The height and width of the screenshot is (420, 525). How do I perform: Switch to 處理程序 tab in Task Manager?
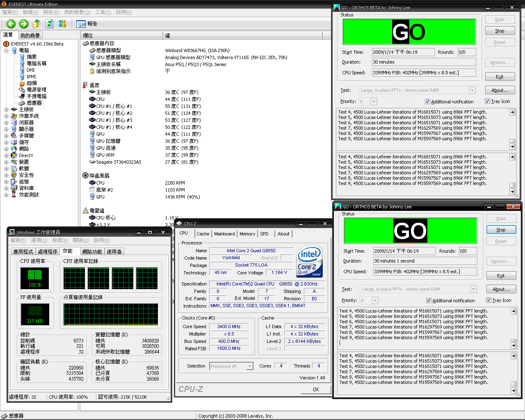click(x=48, y=252)
